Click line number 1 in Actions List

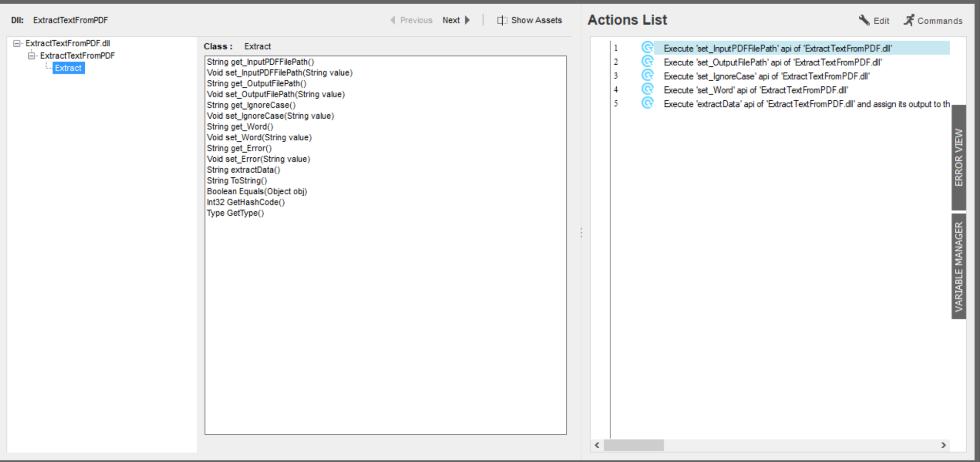click(x=616, y=48)
